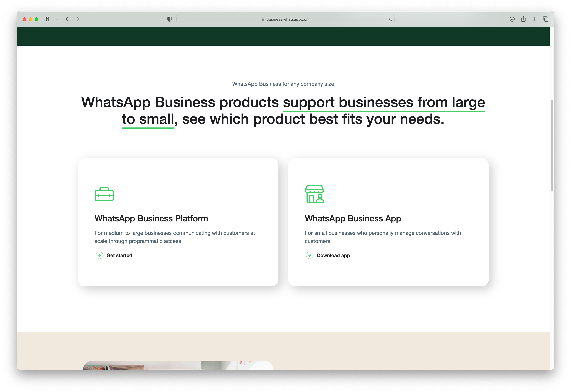Click the green briefcase icon on the Platform card

[x=104, y=194]
